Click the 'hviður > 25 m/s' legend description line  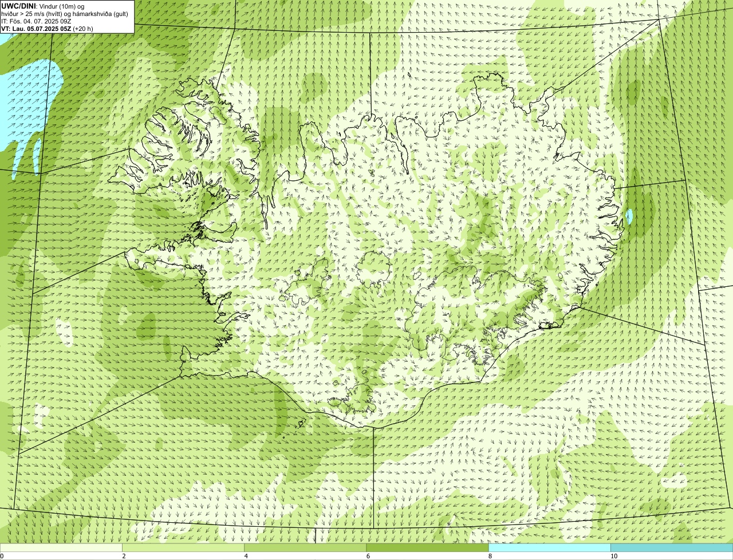coord(65,14)
